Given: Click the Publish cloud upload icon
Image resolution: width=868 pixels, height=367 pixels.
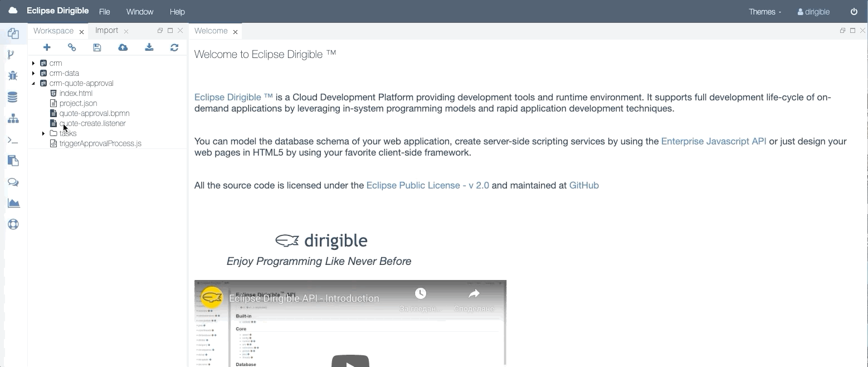Looking at the screenshot, I should tap(123, 47).
